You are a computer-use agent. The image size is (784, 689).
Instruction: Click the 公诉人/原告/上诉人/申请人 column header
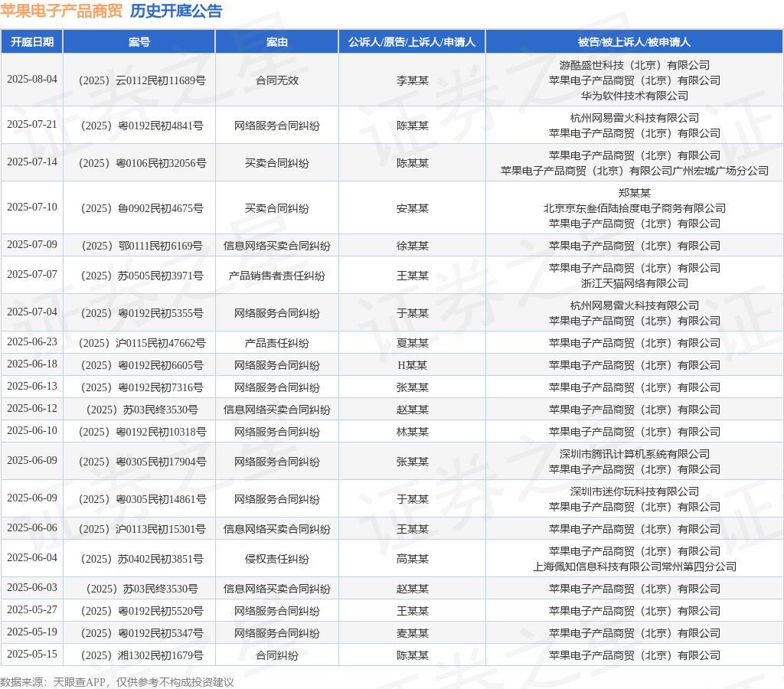click(x=412, y=42)
